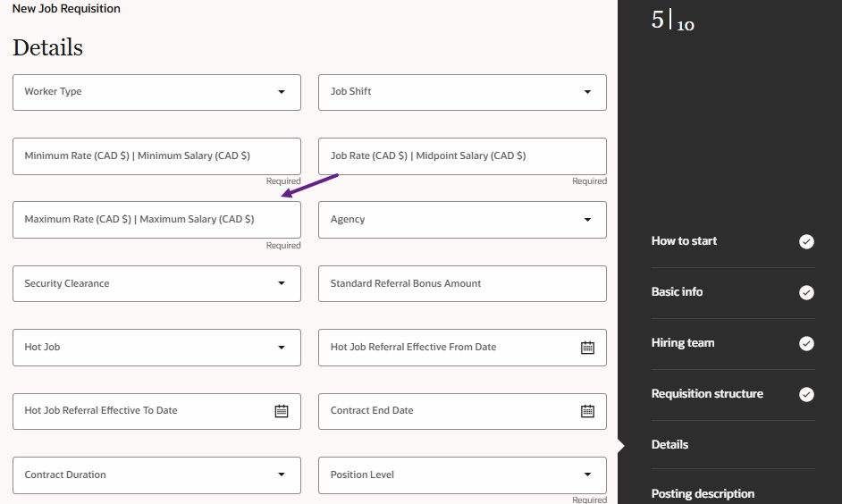Expand the Contract Duration dropdown
This screenshot has width=842, height=504.
coord(156,475)
